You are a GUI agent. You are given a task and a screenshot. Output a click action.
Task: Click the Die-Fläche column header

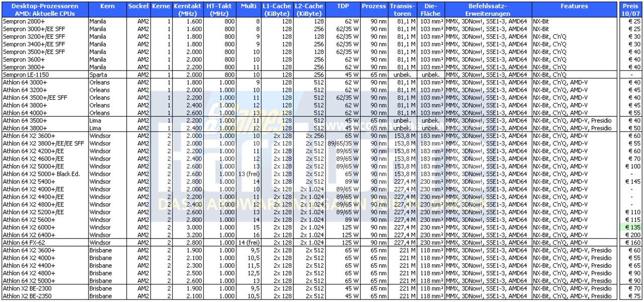(432, 10)
